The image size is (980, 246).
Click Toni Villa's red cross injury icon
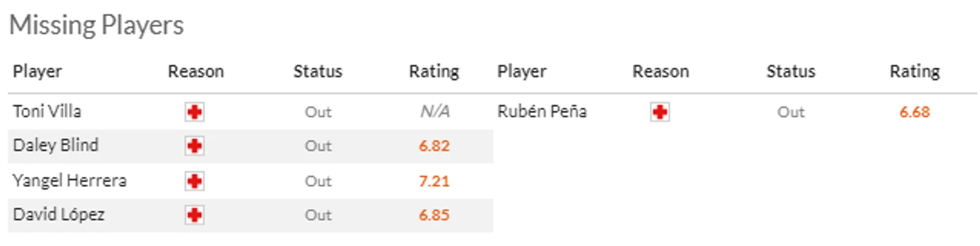(x=195, y=112)
